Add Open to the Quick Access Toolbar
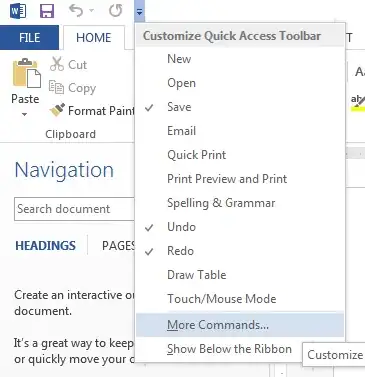The height and width of the screenshot is (377, 365). click(x=240, y=83)
